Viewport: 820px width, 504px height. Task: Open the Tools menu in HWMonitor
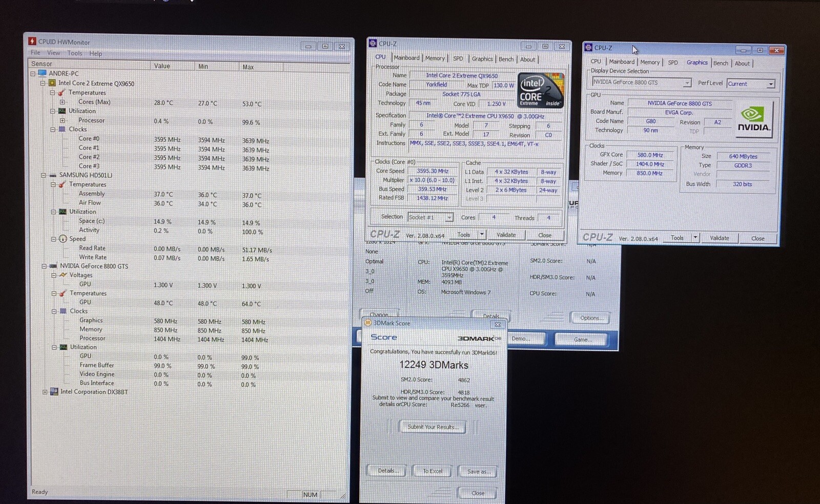click(x=75, y=53)
